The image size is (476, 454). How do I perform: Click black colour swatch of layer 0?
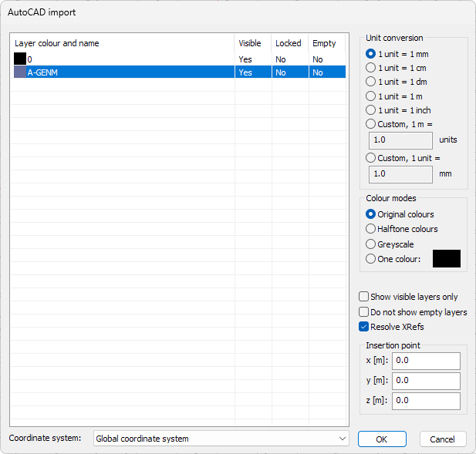pos(20,59)
